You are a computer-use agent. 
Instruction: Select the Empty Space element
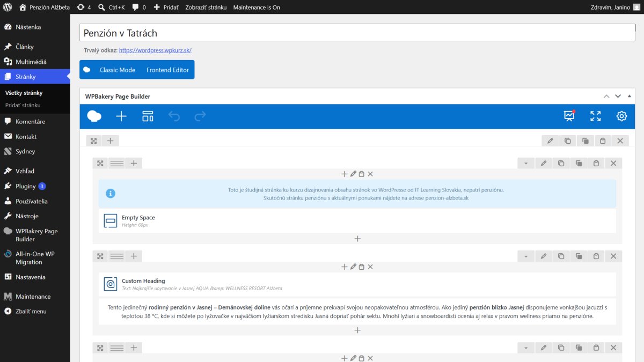(x=357, y=221)
